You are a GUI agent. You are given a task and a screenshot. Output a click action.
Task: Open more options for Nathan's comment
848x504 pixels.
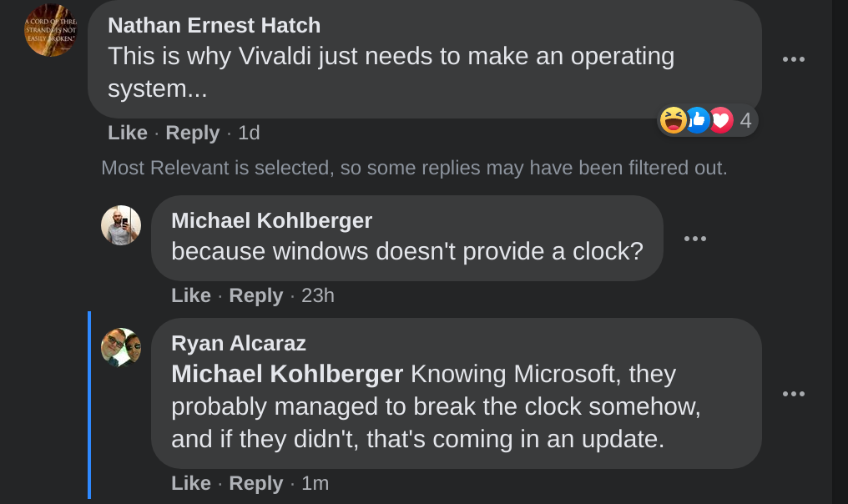[793, 59]
